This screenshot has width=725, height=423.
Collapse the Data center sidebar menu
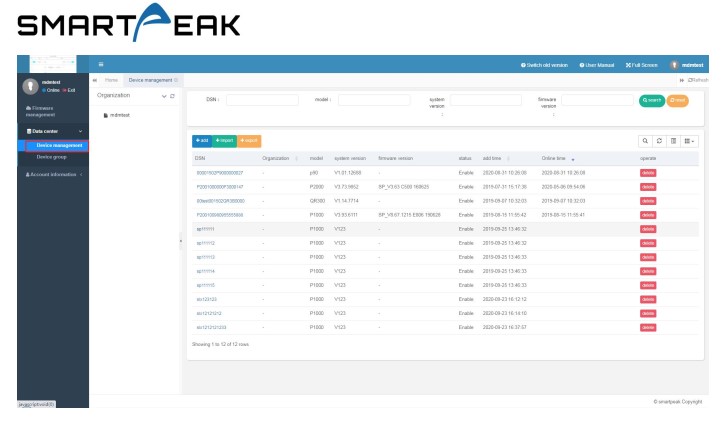tap(53, 131)
